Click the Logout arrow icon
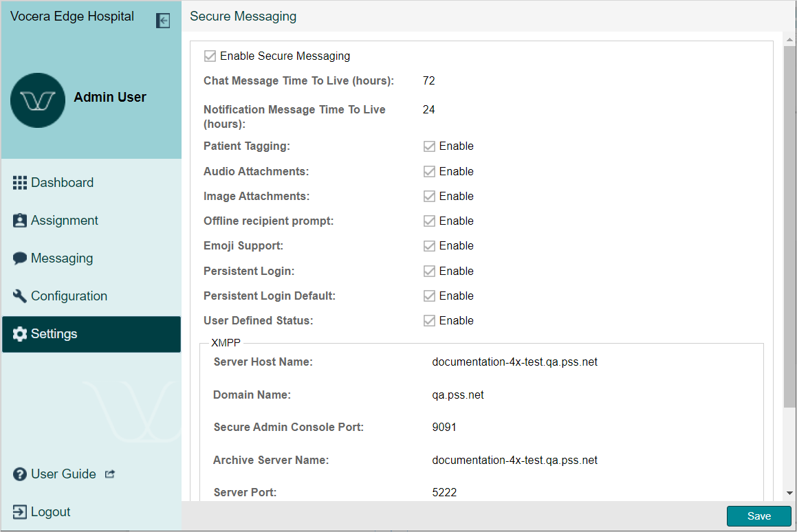Image resolution: width=797 pixels, height=532 pixels. (20, 512)
